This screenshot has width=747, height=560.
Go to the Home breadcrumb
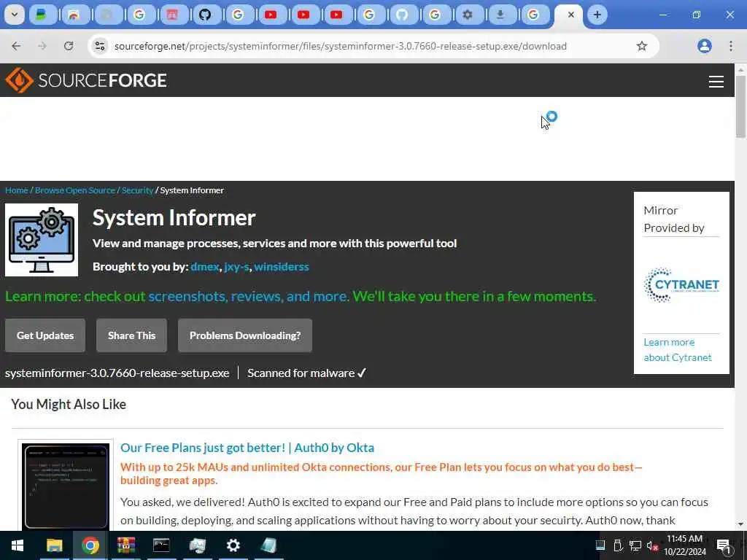[x=17, y=190]
